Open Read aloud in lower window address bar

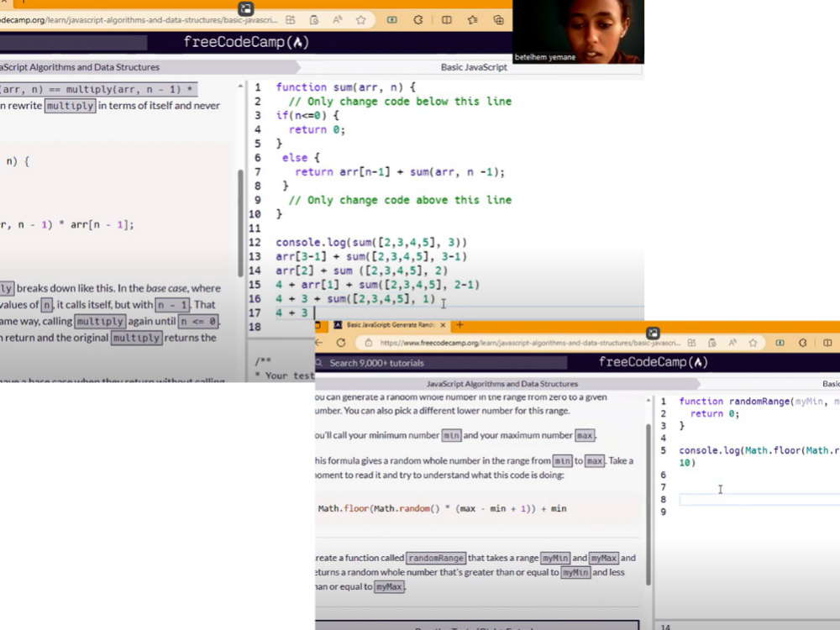click(x=732, y=343)
